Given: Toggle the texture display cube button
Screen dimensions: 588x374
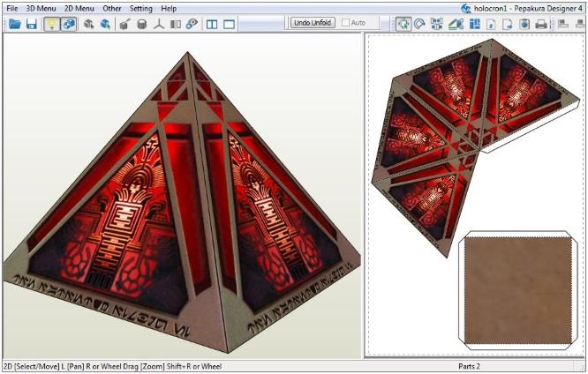Looking at the screenshot, I should click(x=69, y=24).
